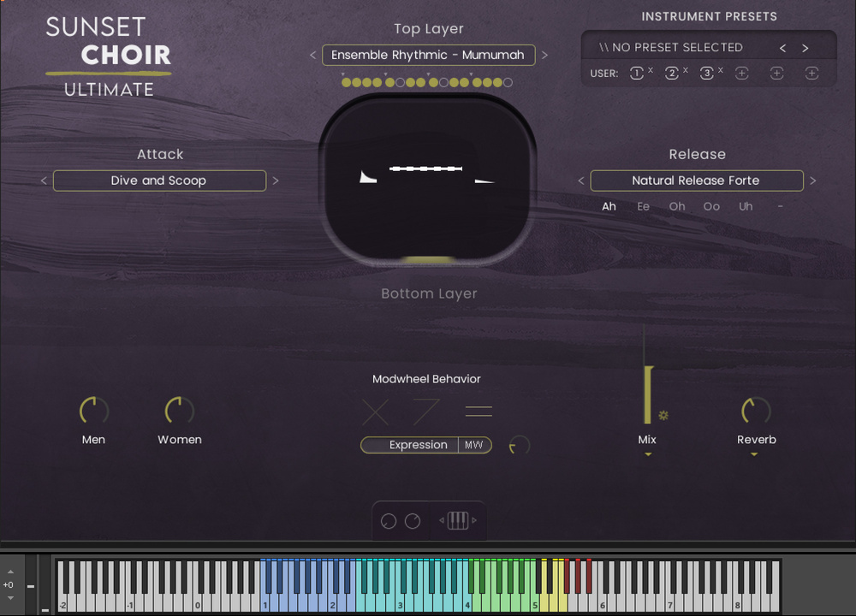This screenshot has width=856, height=616.
Task: Add preset in the fourth user slot
Action: point(741,73)
